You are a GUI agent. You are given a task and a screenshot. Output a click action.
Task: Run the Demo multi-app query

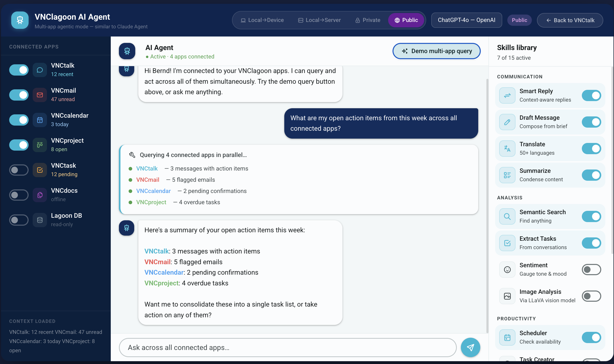click(436, 51)
